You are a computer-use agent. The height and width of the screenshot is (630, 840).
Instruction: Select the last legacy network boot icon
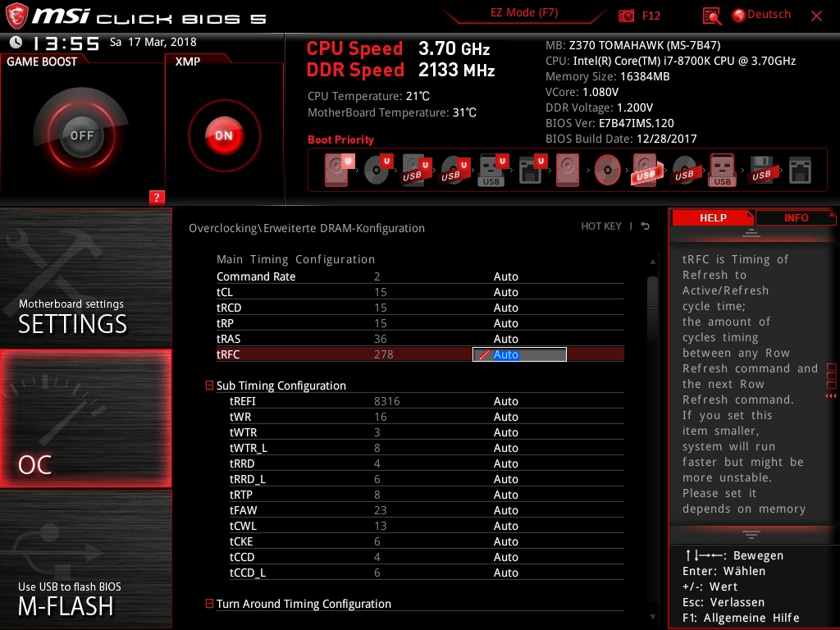pyautogui.click(x=800, y=171)
